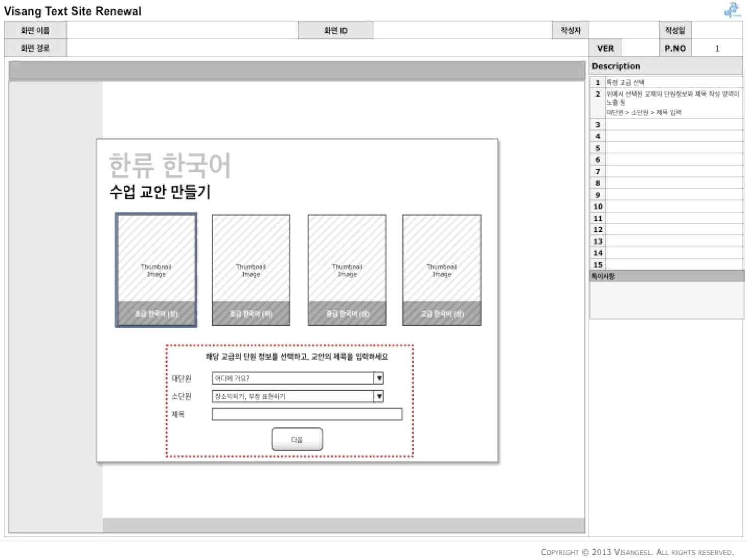Click the 작성일 header cell
Image resolution: width=747 pixels, height=560 pixels.
(x=675, y=30)
